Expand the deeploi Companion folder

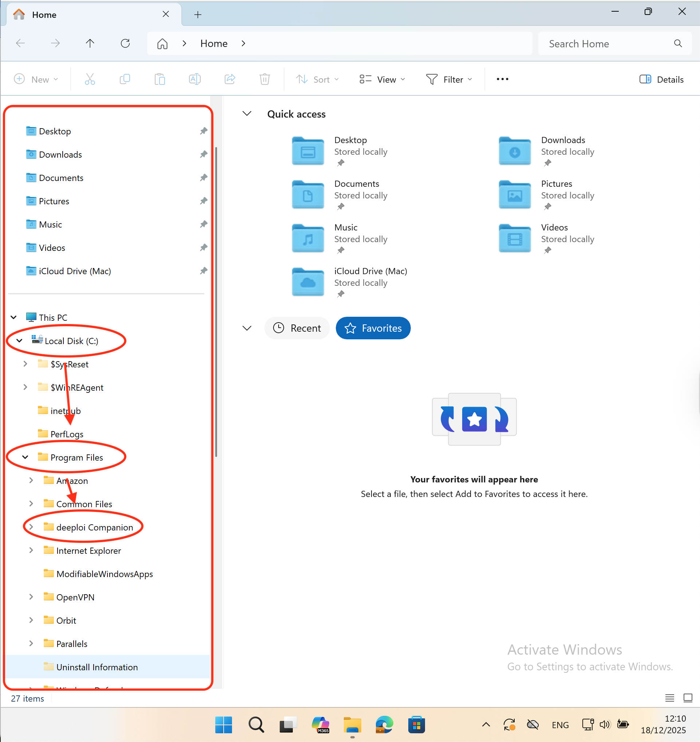[x=31, y=527]
